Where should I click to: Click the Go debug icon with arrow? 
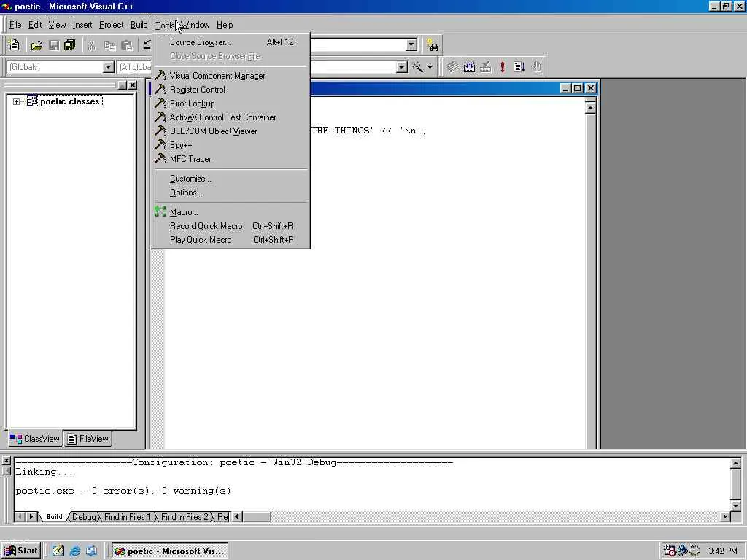(519, 67)
